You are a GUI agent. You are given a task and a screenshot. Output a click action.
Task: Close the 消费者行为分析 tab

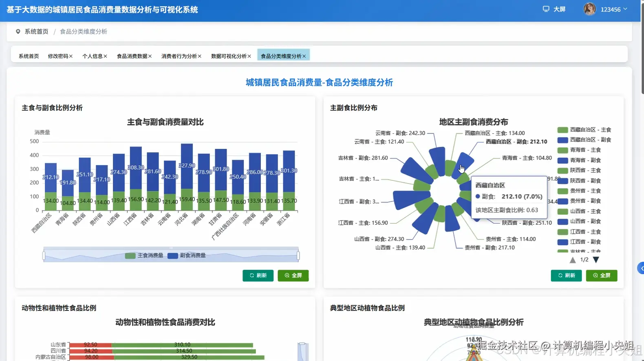200,56
